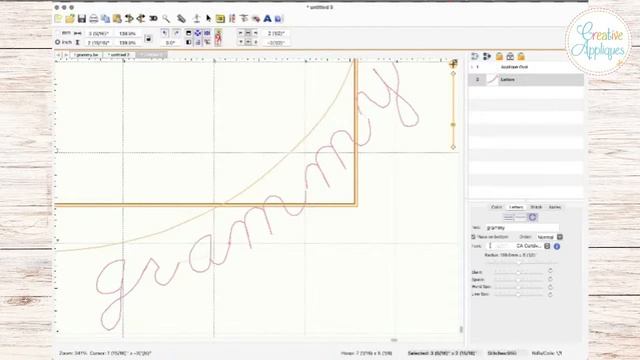The height and width of the screenshot is (360, 640).
Task: Click the width value field
Action: click(98, 33)
